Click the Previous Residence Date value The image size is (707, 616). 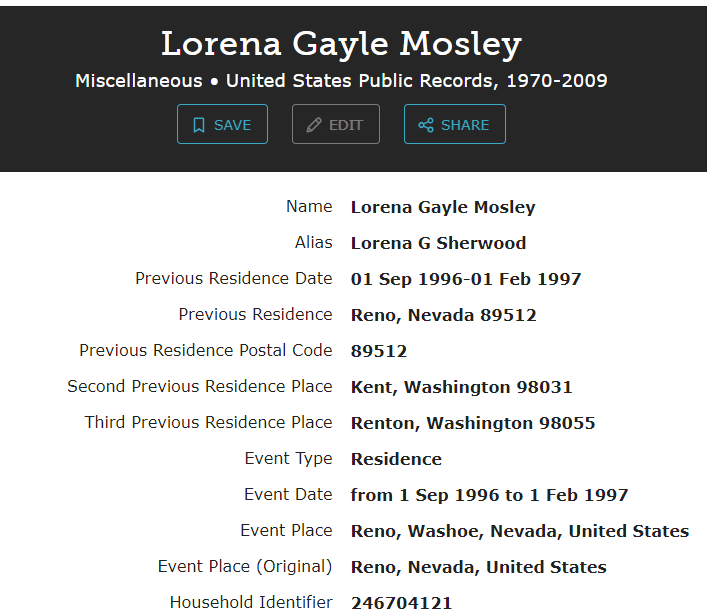[466, 280]
